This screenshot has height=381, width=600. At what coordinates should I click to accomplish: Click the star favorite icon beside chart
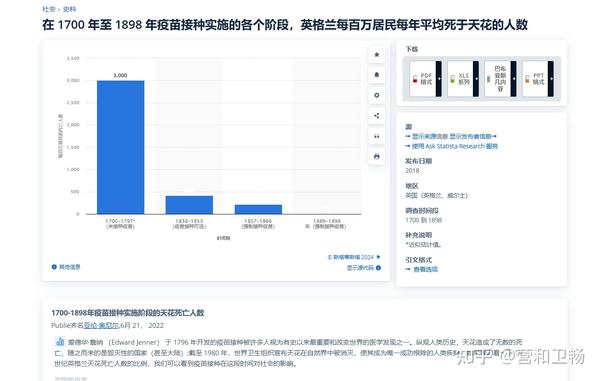[377, 55]
